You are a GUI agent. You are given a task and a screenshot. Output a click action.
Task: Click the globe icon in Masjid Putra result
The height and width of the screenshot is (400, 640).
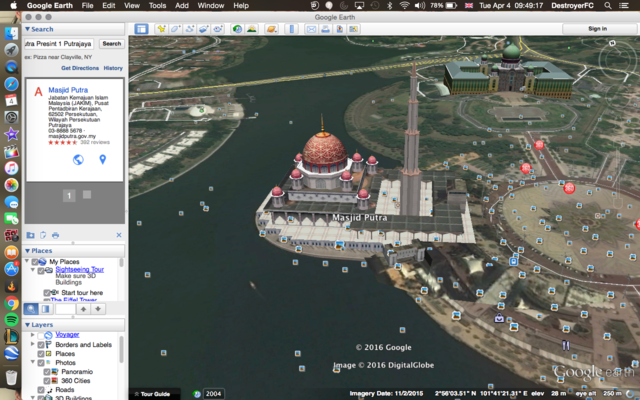click(78, 160)
